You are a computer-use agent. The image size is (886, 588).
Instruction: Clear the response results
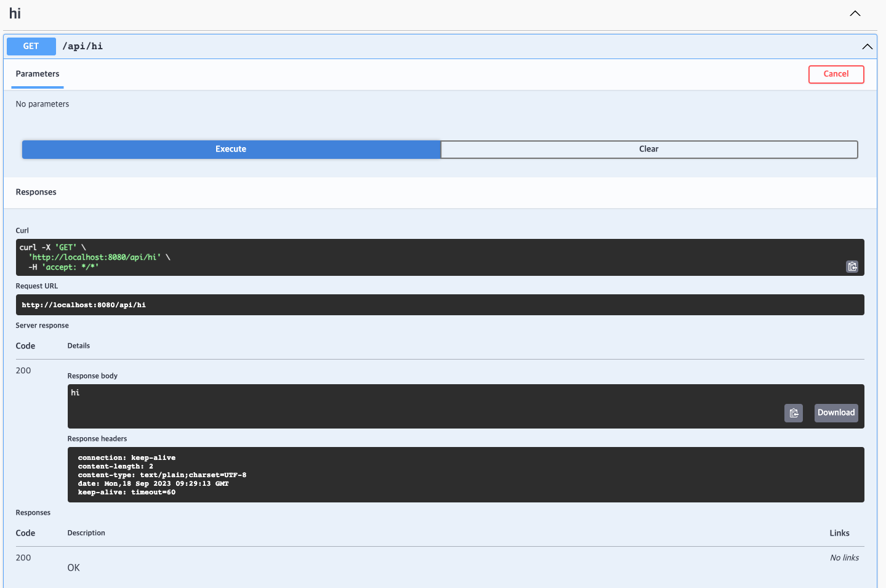point(649,149)
